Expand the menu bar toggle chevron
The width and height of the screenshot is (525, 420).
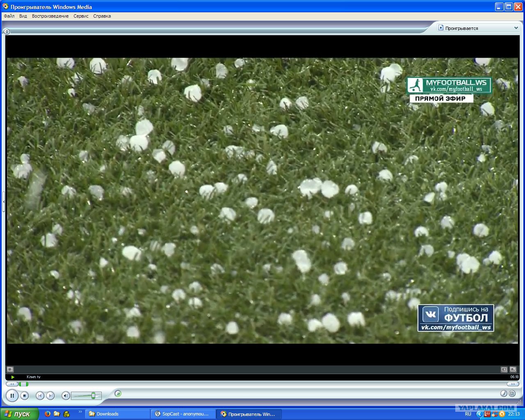[7, 32]
